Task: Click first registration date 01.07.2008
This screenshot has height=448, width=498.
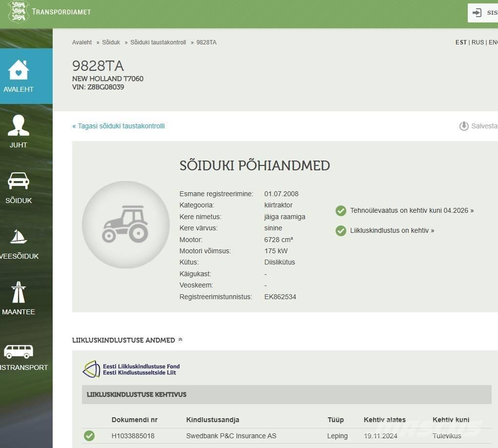Action: (x=281, y=194)
